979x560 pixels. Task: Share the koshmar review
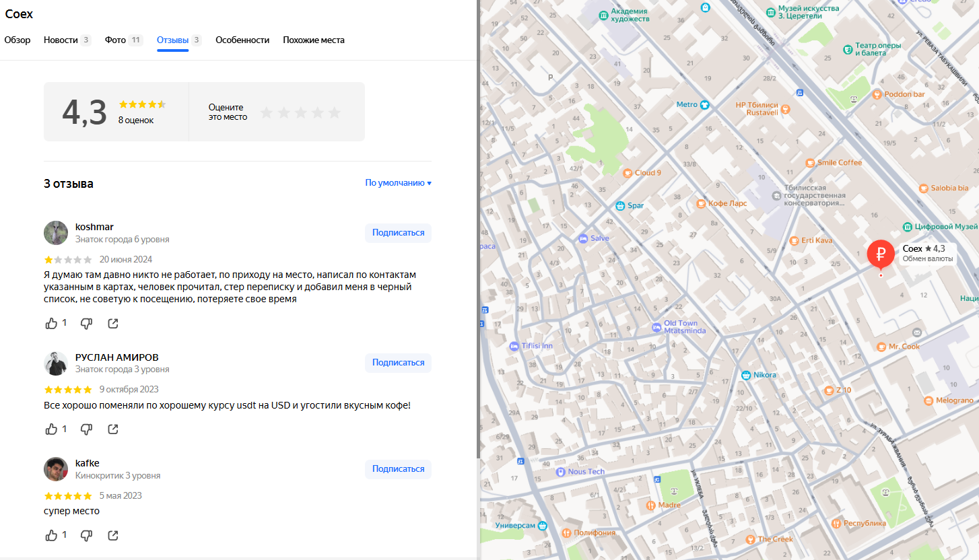click(x=113, y=324)
